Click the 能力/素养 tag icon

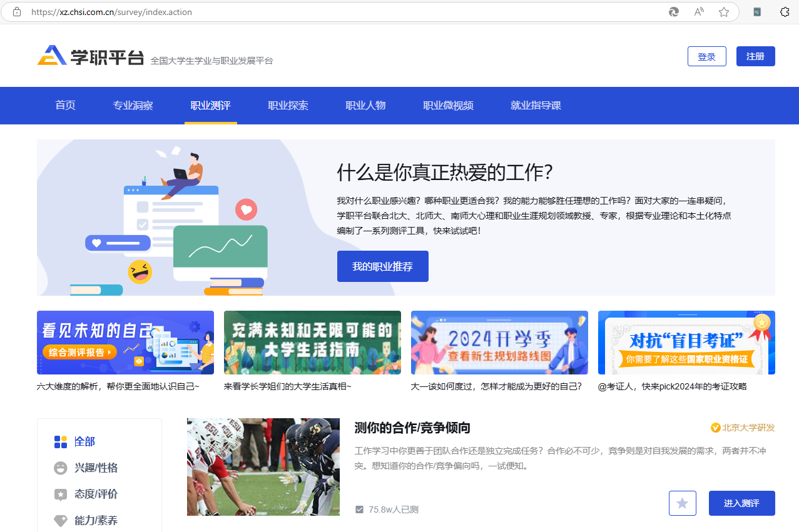tap(59, 519)
